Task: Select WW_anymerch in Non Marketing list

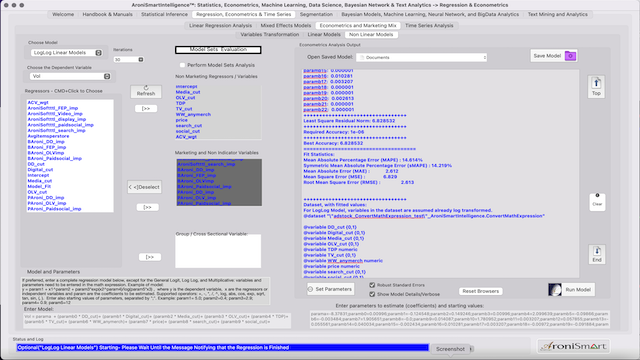Action: coord(193,114)
